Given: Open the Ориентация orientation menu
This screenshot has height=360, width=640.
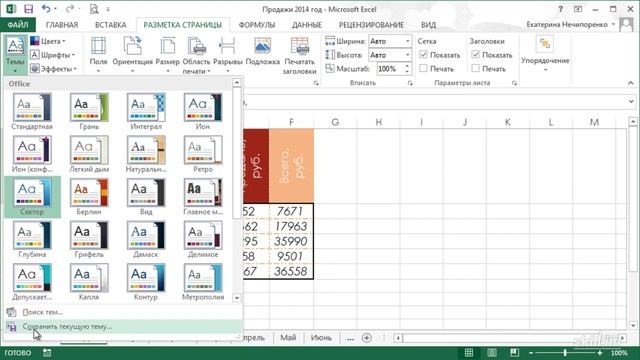Looking at the screenshot, I should (132, 55).
